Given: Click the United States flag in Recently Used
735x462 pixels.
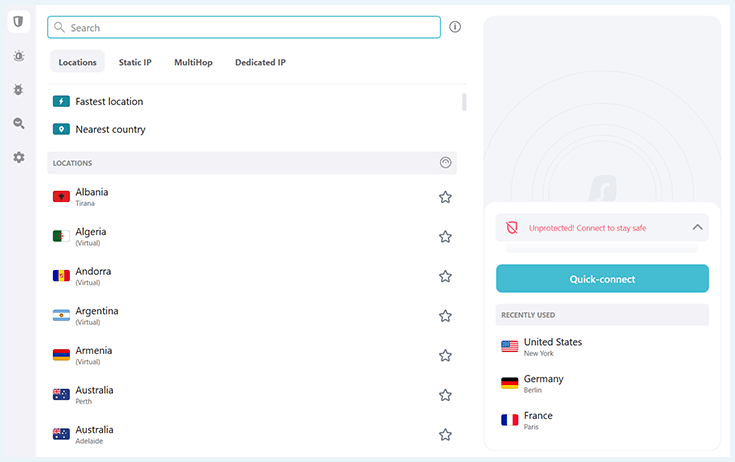Looking at the screenshot, I should 510,346.
